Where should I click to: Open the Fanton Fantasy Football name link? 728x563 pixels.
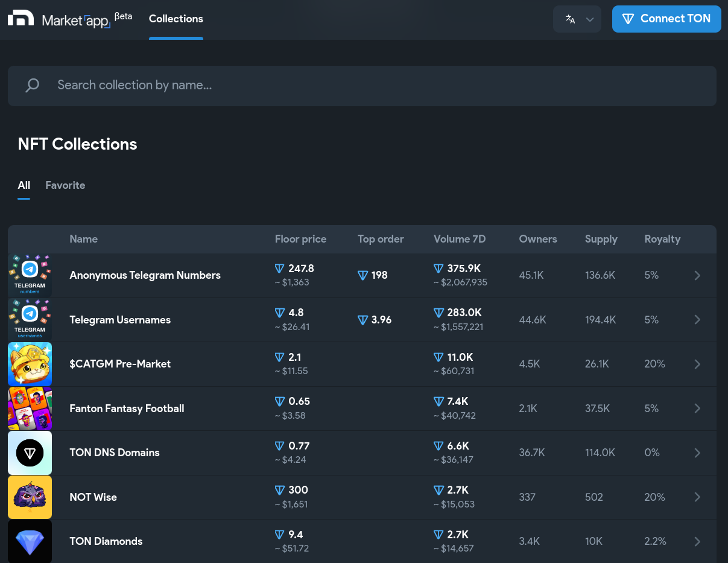click(x=127, y=409)
